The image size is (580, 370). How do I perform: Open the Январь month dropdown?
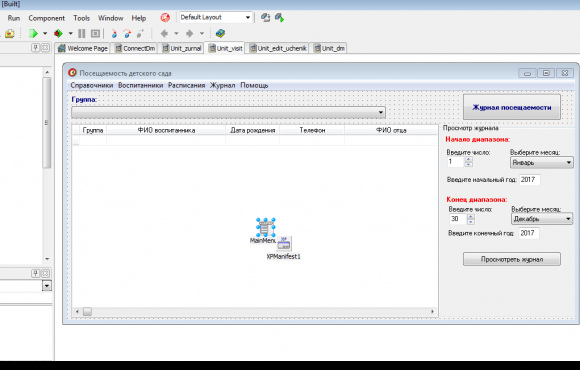click(x=569, y=162)
